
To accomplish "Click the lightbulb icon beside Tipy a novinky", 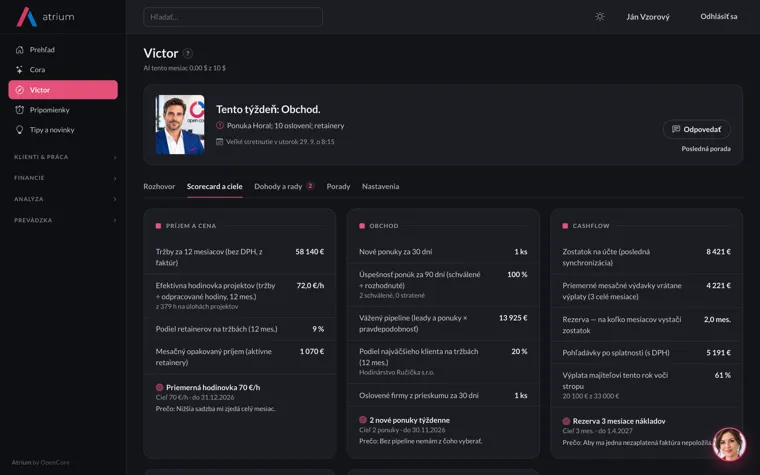I will tap(19, 130).
